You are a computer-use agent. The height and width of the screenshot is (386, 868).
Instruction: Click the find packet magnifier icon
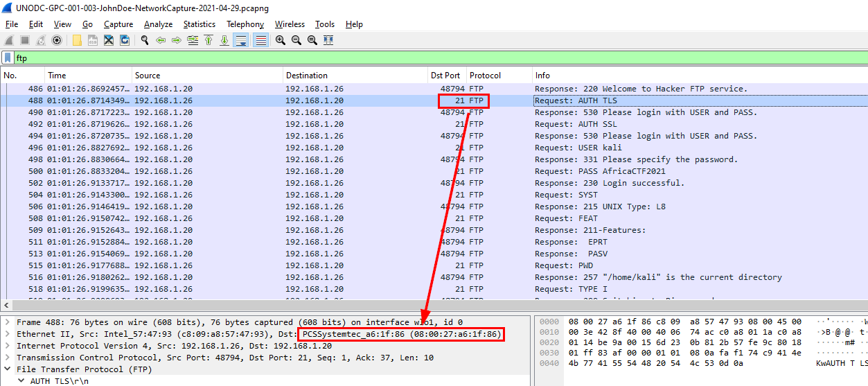click(145, 40)
